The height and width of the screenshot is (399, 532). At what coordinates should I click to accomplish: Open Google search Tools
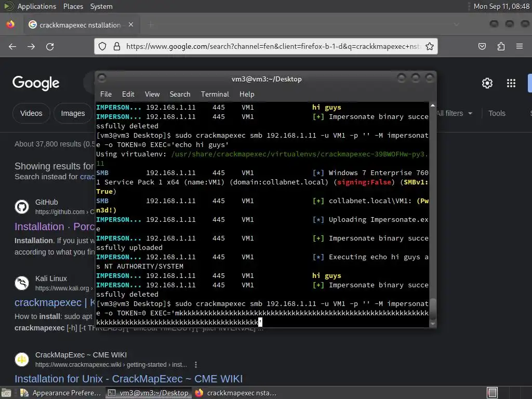(x=497, y=113)
